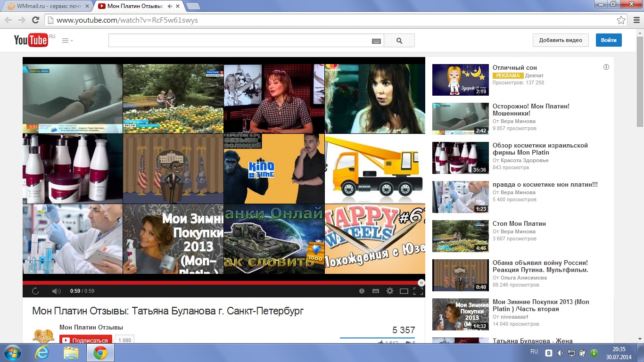Screen dimensions: 644x362
Task: Open the Обама объявил войну России video
Action: click(540, 266)
